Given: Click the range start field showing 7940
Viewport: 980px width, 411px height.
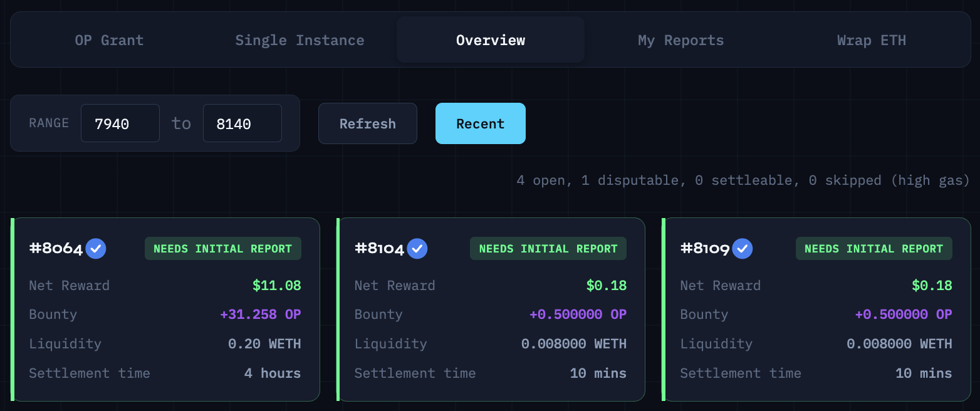Looking at the screenshot, I should (120, 123).
